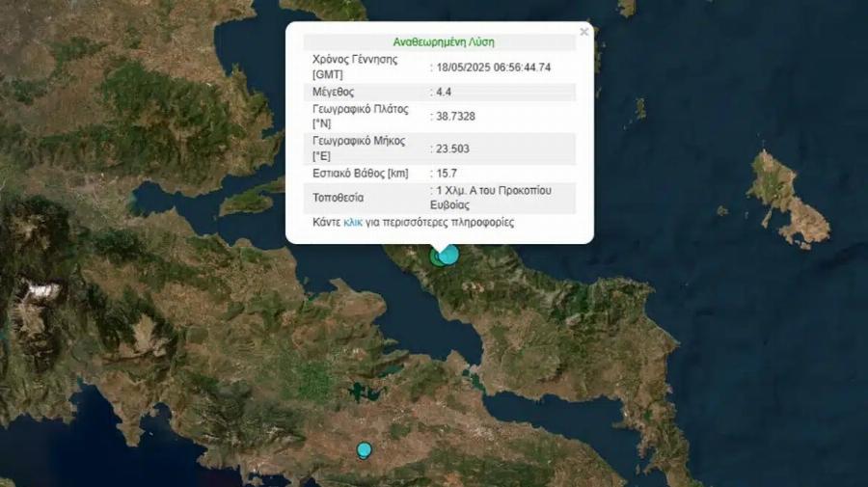
Task: Select the cyan earthquake marker near the bottom
Action: (x=364, y=450)
